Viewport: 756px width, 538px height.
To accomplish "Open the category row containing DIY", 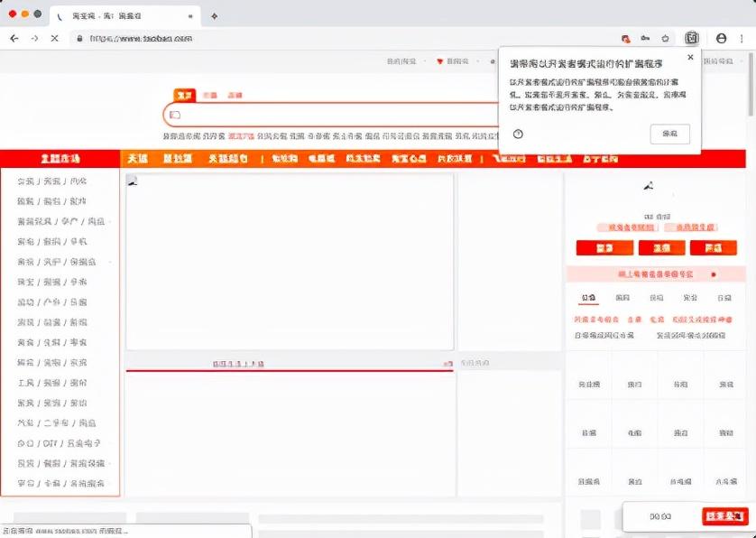I will 60,443.
